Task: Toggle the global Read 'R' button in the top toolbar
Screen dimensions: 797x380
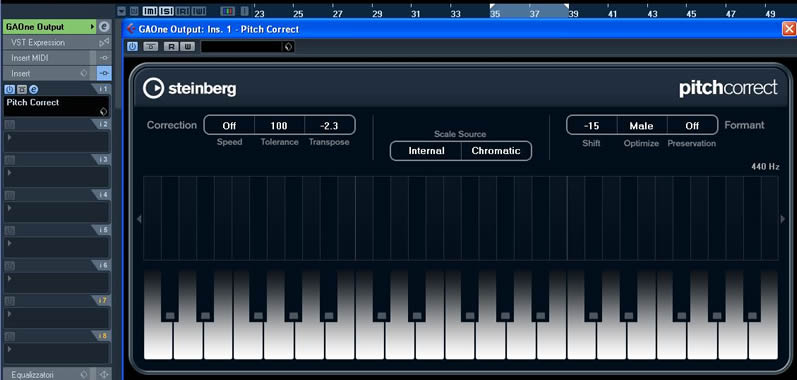Action: pyautogui.click(x=182, y=10)
